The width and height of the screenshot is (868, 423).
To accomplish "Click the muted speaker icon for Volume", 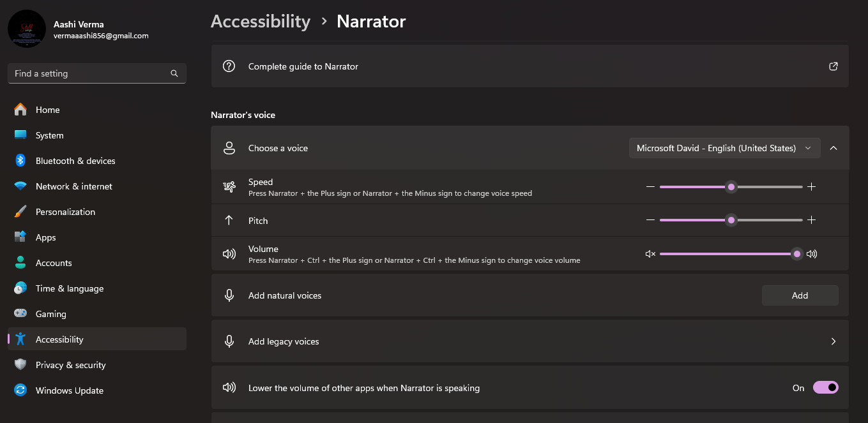I will tap(650, 254).
